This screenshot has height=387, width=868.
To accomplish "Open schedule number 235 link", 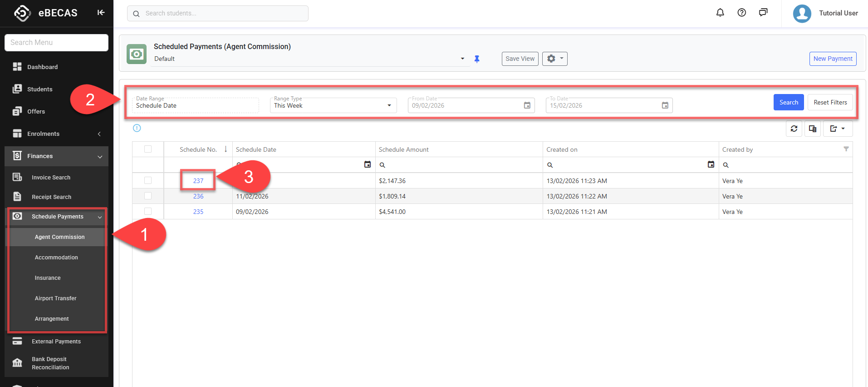I will tap(198, 212).
